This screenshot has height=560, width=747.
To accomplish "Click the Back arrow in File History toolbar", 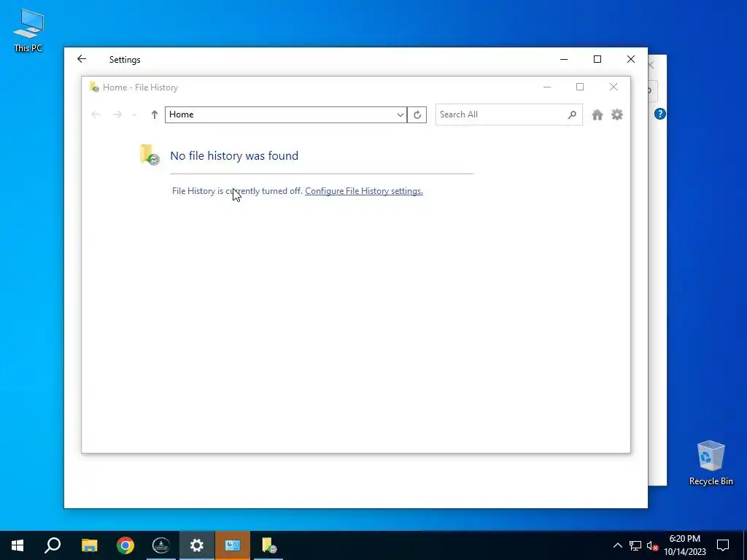I will pos(96,114).
